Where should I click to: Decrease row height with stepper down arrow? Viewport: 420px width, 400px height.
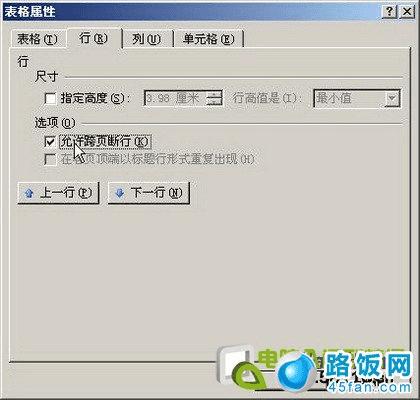[214, 102]
